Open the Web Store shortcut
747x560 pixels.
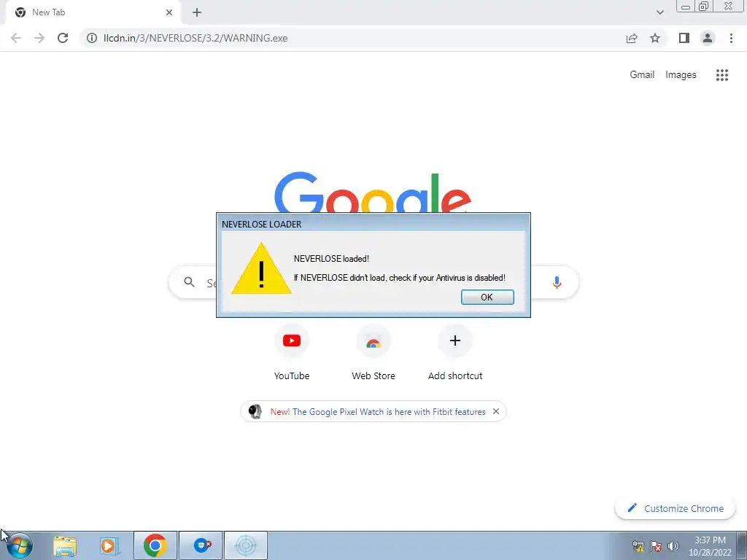tap(373, 353)
